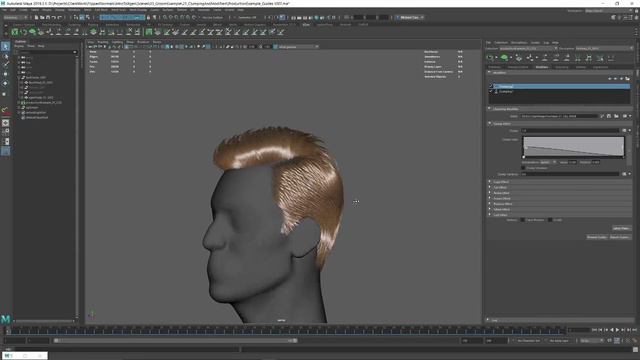640x360 pixels.
Task: Open the Guides menu in XGen panel
Action: (x=535, y=42)
